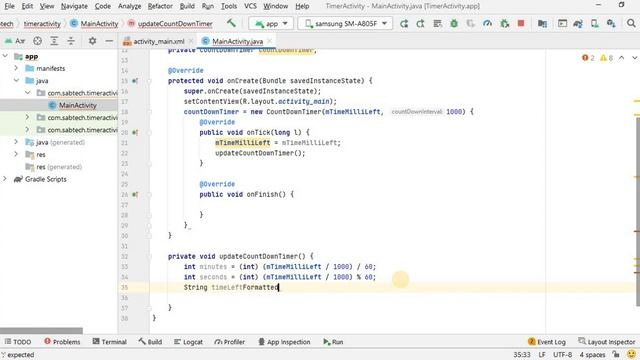Screen dimensions: 640x360
Task: Click the IDE feedback smiley icon
Action: 631,354
